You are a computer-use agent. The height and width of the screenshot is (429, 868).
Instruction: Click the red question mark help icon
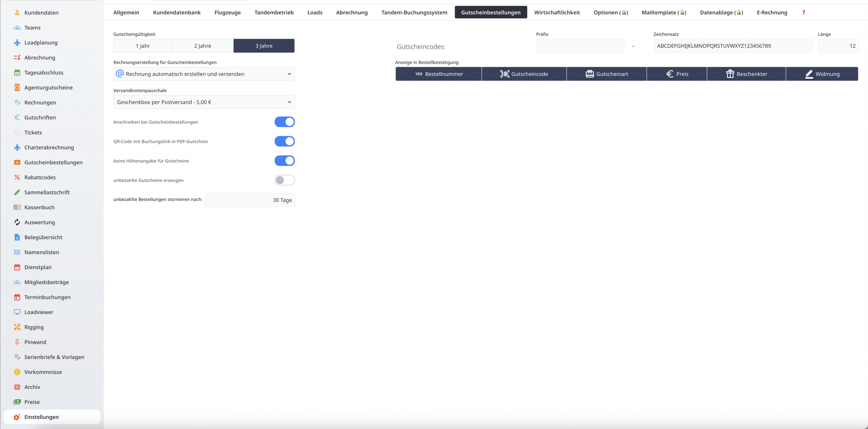tap(803, 13)
